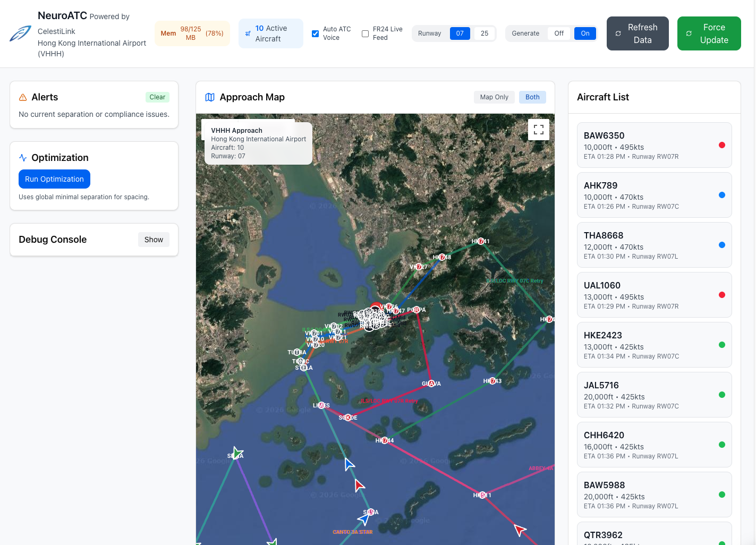Click the green aircraft marker at SIERA
The image size is (756, 545).
pyautogui.click(x=237, y=453)
